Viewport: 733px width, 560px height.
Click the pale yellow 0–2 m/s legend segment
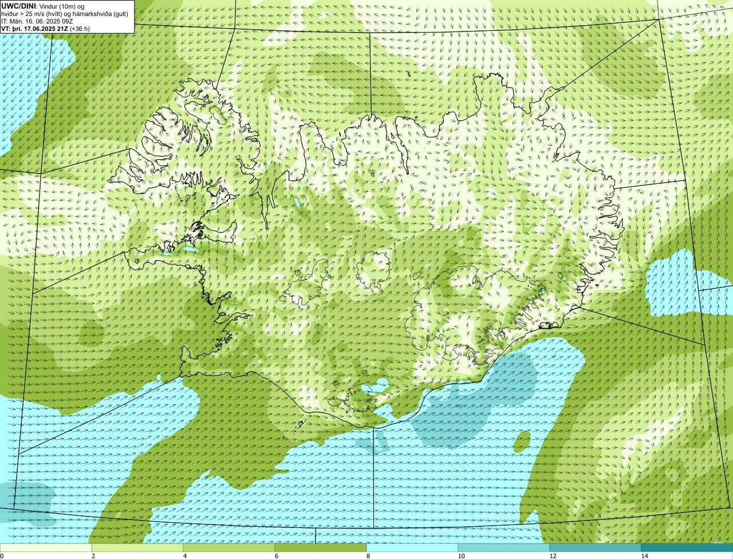[x=46, y=547]
